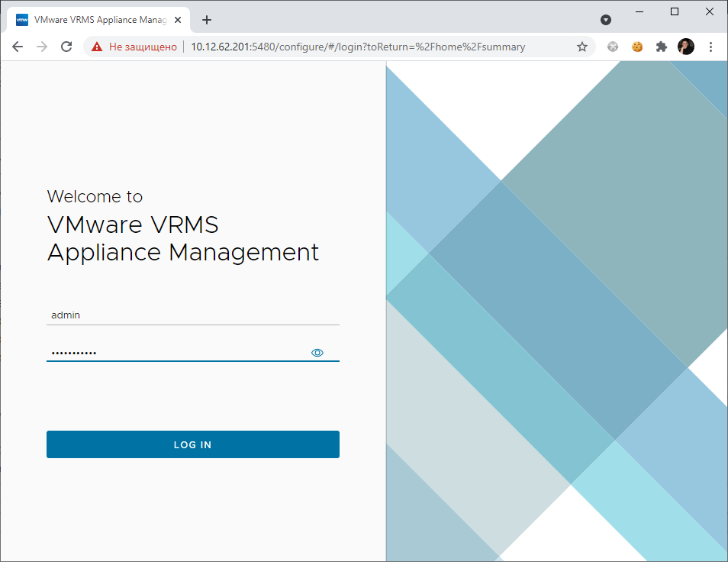
Task: Close the Chrome window
Action: [x=710, y=11]
